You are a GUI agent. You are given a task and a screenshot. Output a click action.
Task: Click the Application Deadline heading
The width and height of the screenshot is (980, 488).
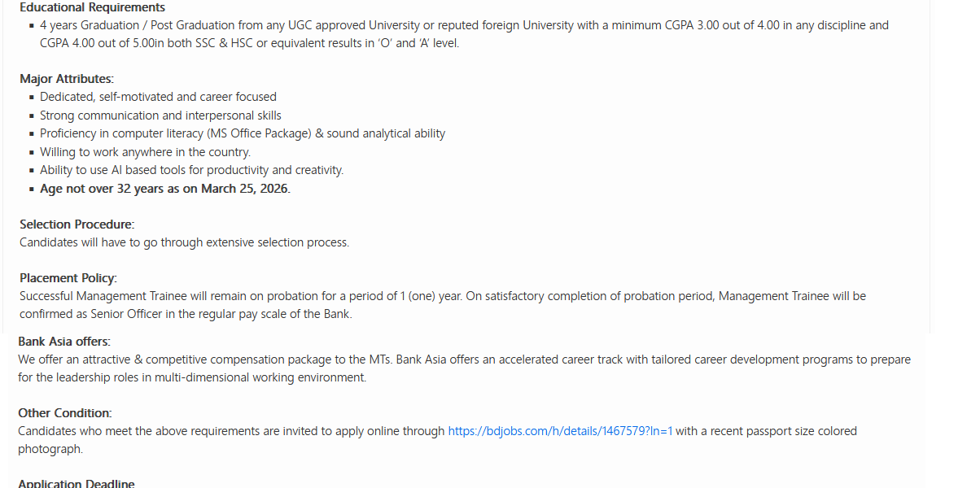[77, 484]
